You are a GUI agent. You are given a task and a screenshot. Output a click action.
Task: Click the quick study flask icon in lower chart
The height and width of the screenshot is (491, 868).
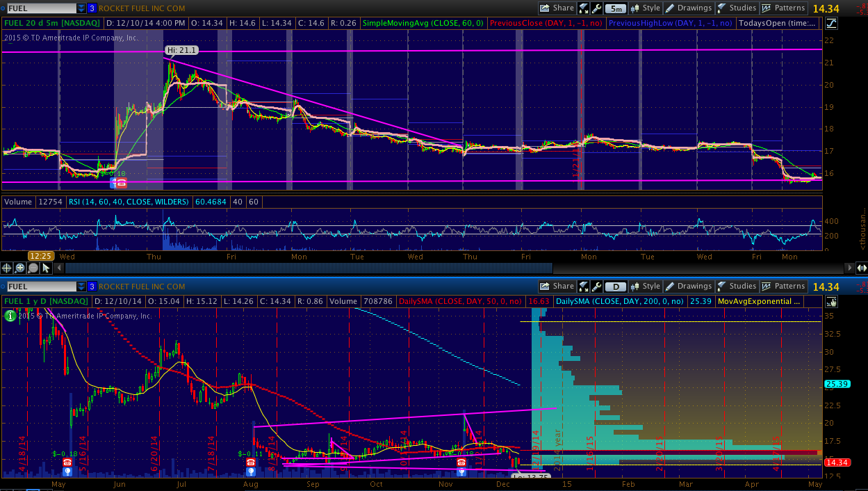583,287
